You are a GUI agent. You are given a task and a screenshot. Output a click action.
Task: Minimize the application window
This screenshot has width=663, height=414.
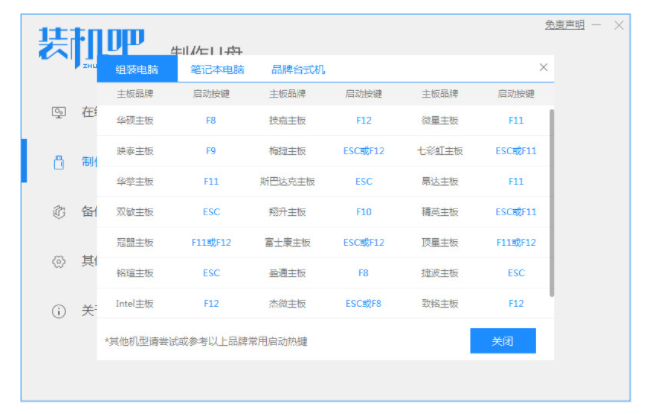coord(597,25)
